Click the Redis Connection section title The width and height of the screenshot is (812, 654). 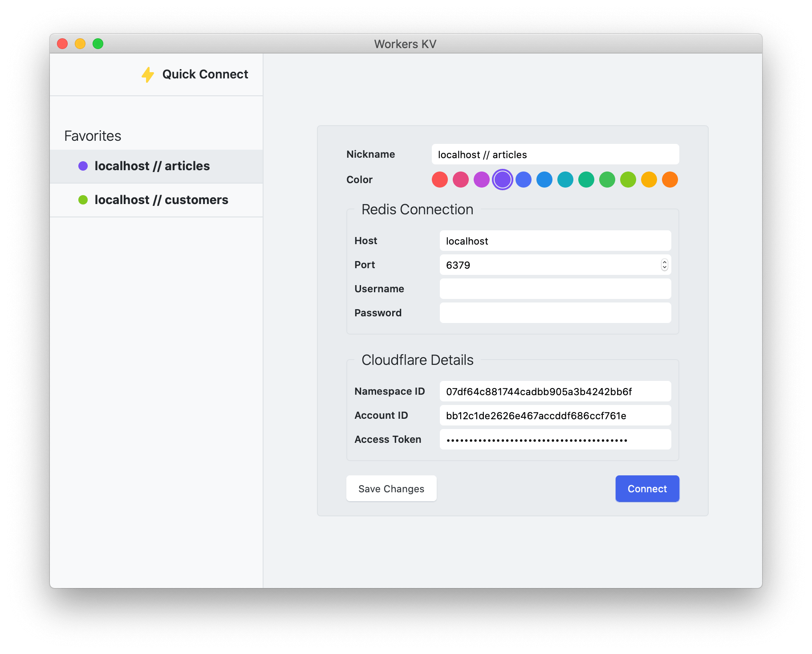(417, 209)
